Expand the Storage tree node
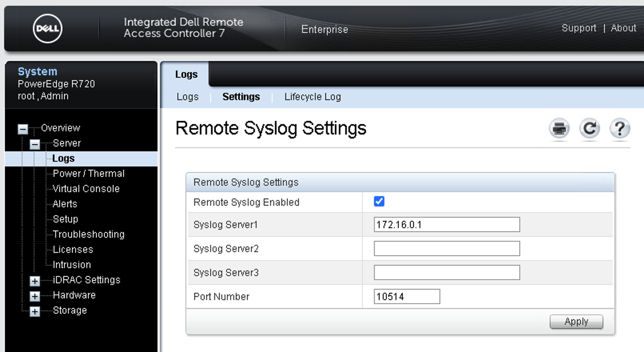This screenshot has height=352, width=644. point(35,311)
